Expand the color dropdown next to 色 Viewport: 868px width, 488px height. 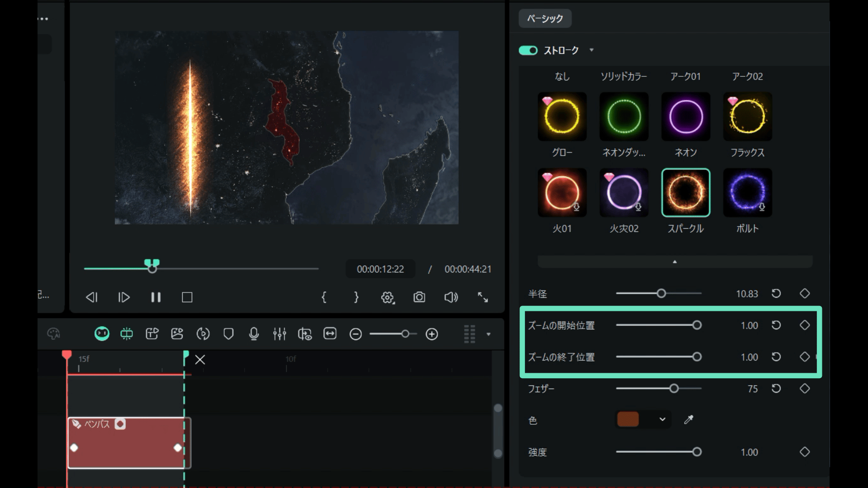coord(662,419)
